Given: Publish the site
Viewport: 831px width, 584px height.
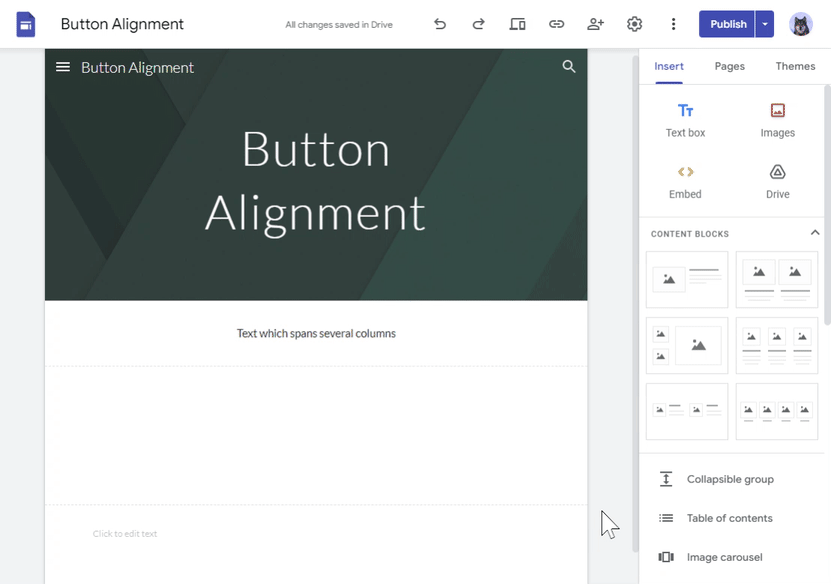Looking at the screenshot, I should tap(727, 24).
